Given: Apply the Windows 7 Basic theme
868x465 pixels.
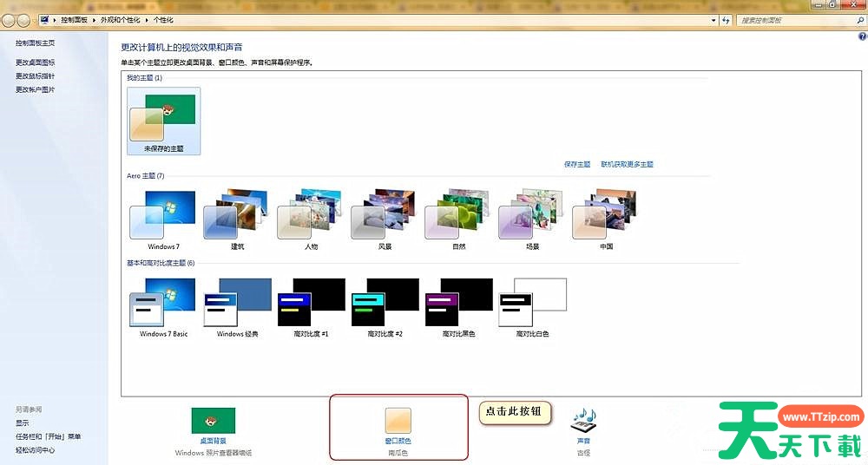Looking at the screenshot, I should click(163, 308).
